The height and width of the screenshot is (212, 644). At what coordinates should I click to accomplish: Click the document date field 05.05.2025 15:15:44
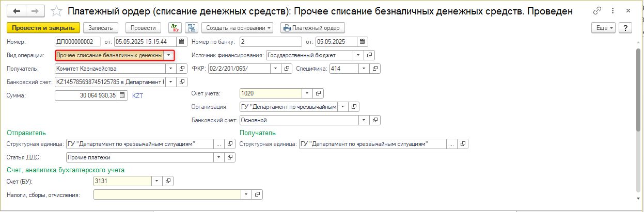146,42
